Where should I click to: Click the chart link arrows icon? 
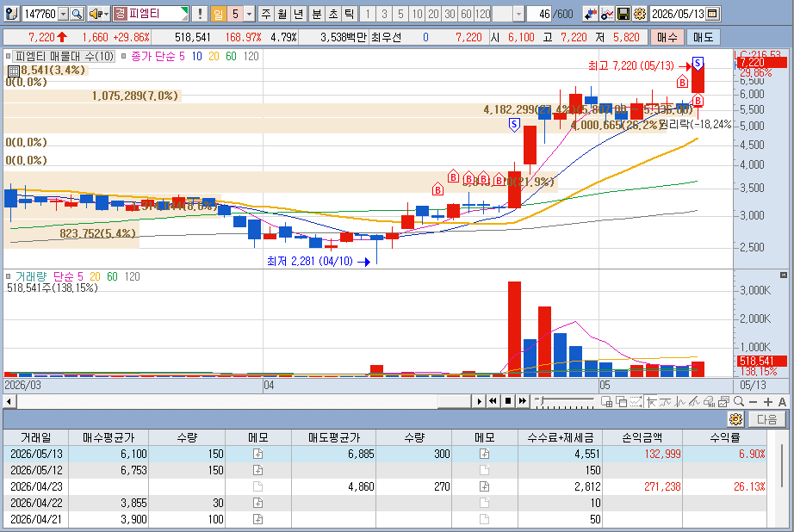[x=590, y=14]
